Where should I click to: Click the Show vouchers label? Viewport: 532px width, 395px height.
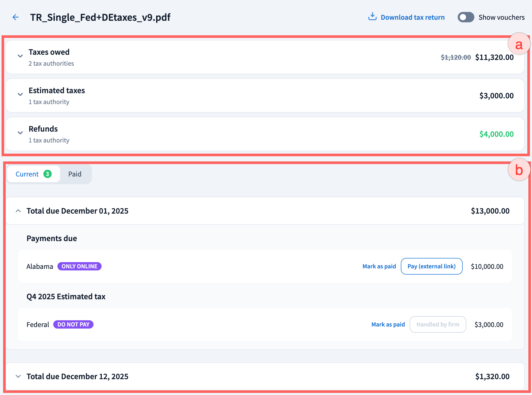click(501, 17)
